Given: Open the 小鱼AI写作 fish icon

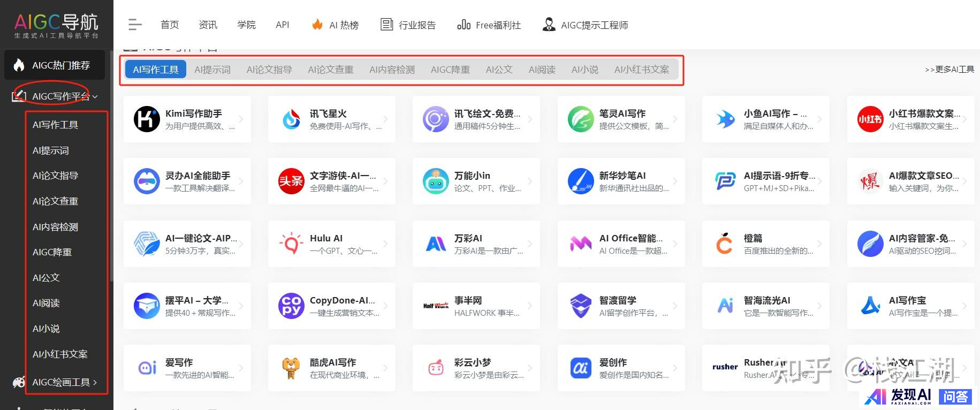Looking at the screenshot, I should click(725, 119).
